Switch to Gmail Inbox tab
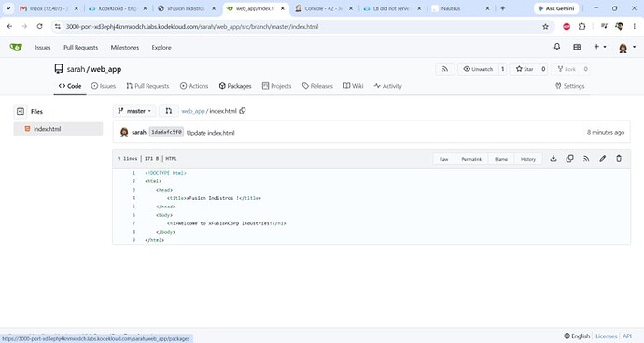The height and width of the screenshot is (343, 644). tap(49, 8)
